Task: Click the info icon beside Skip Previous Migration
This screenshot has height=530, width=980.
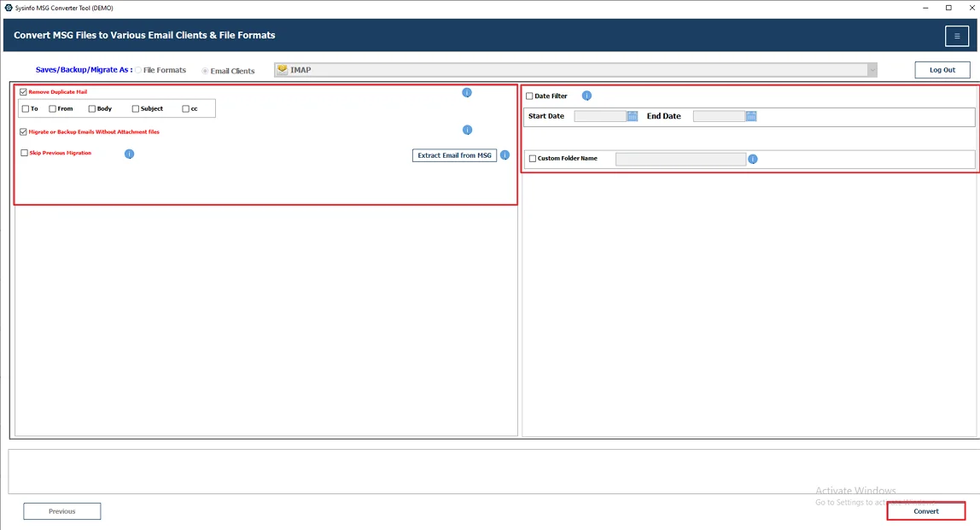Action: (129, 154)
